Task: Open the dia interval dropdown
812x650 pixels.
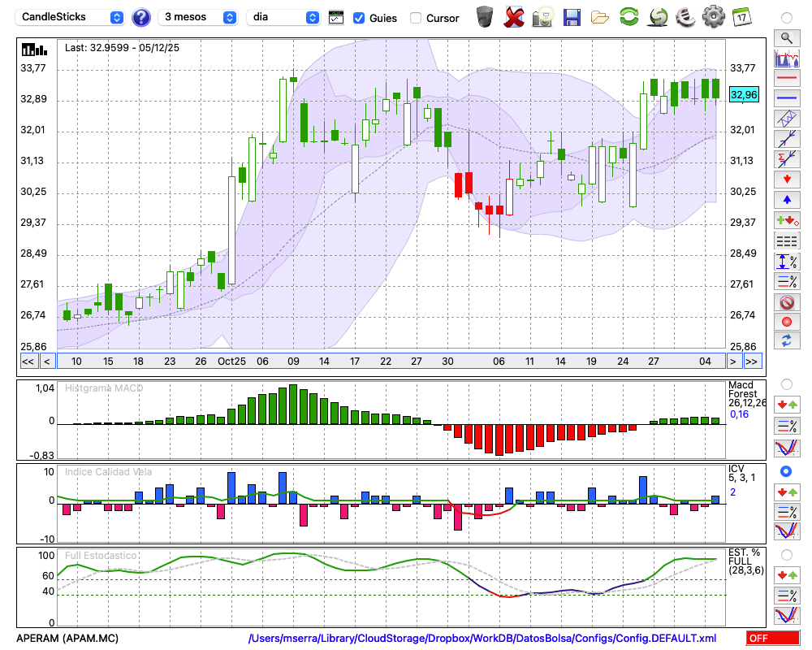Action: 283,17
